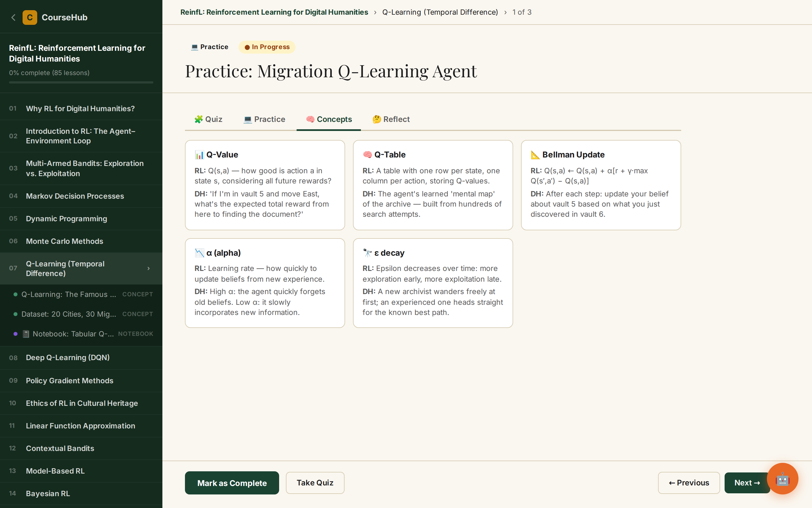This screenshot has height=508, width=812.
Task: Click the laptop icon next to Practice label
Action: (194, 47)
